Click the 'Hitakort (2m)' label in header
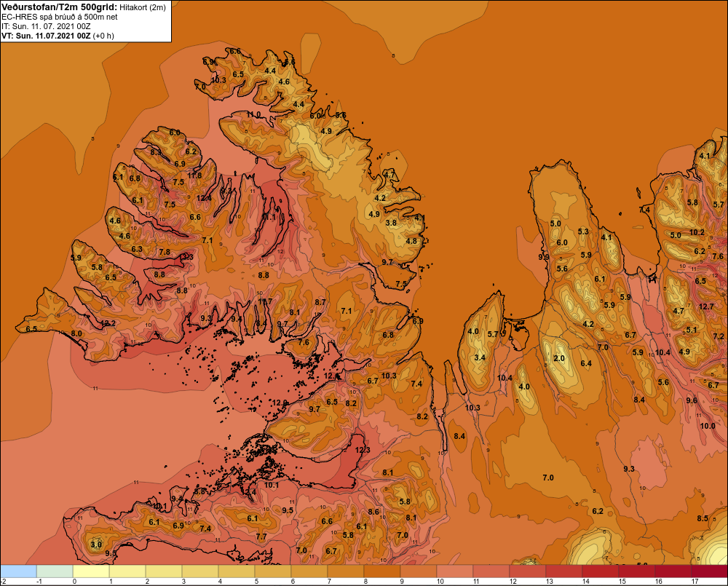The image size is (728, 586). point(143,7)
